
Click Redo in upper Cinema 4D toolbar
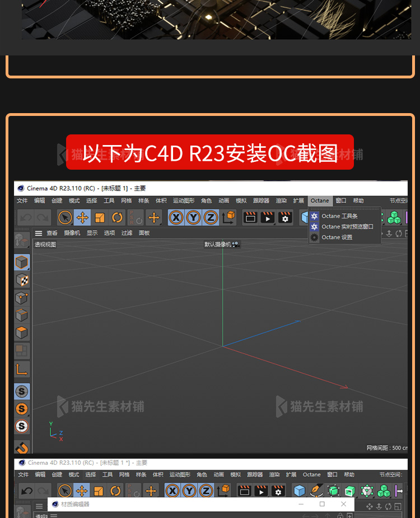coord(43,218)
